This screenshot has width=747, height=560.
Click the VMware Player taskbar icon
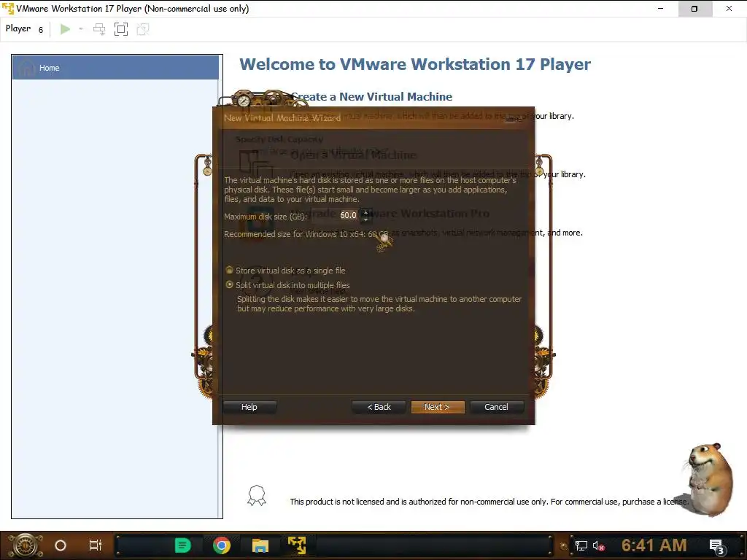tap(298, 545)
